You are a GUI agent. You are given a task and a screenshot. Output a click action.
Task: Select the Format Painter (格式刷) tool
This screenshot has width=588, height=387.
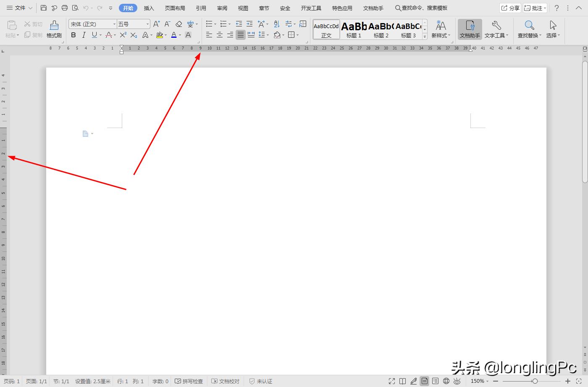pos(54,29)
